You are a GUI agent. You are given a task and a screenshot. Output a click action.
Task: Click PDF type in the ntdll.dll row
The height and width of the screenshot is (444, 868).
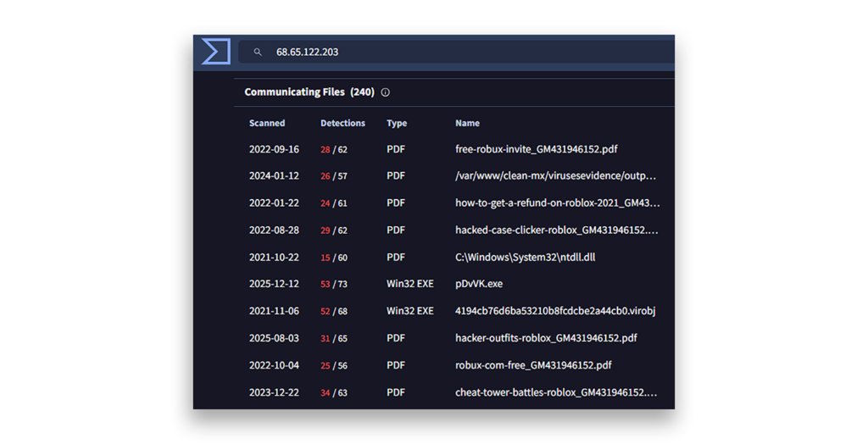(396, 257)
